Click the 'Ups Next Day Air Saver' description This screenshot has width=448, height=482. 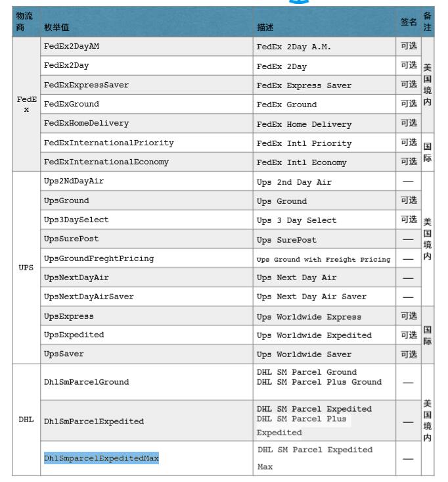coord(311,297)
